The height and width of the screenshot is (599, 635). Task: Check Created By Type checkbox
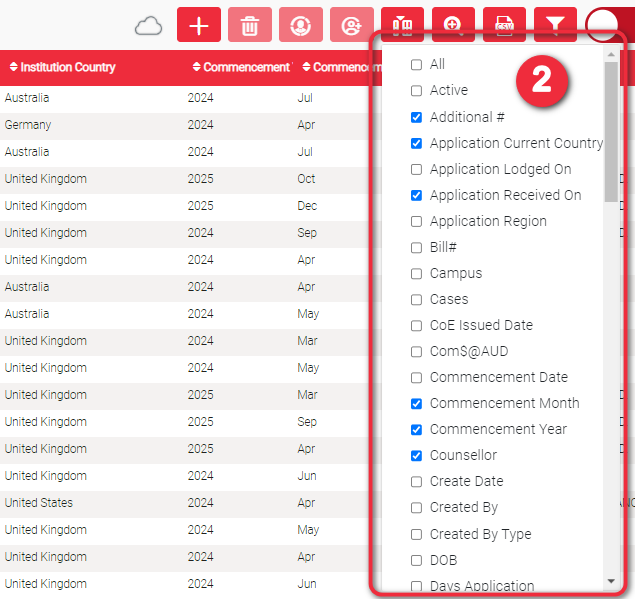[x=416, y=535]
